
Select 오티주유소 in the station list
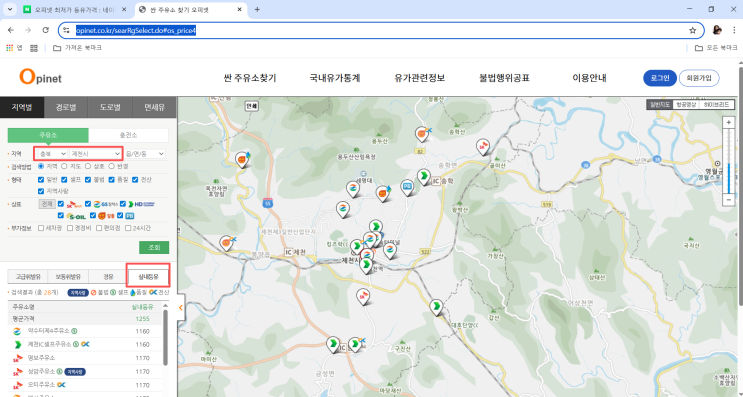(x=42, y=385)
